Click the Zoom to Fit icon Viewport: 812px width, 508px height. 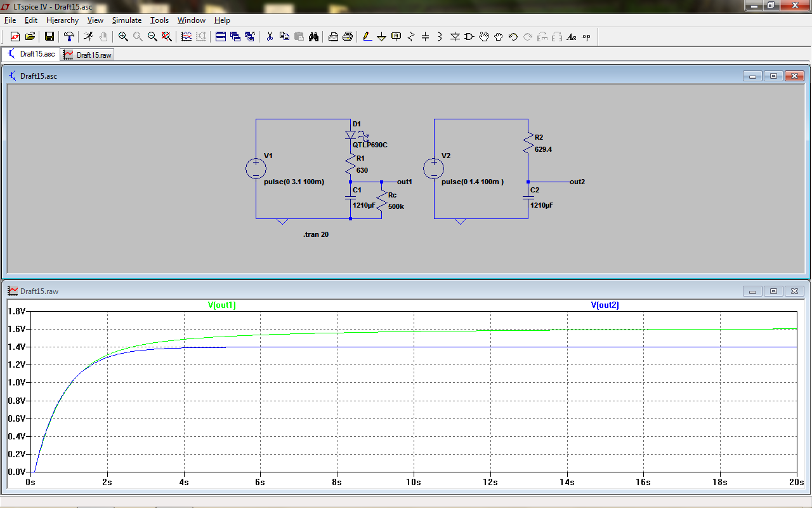[167, 37]
